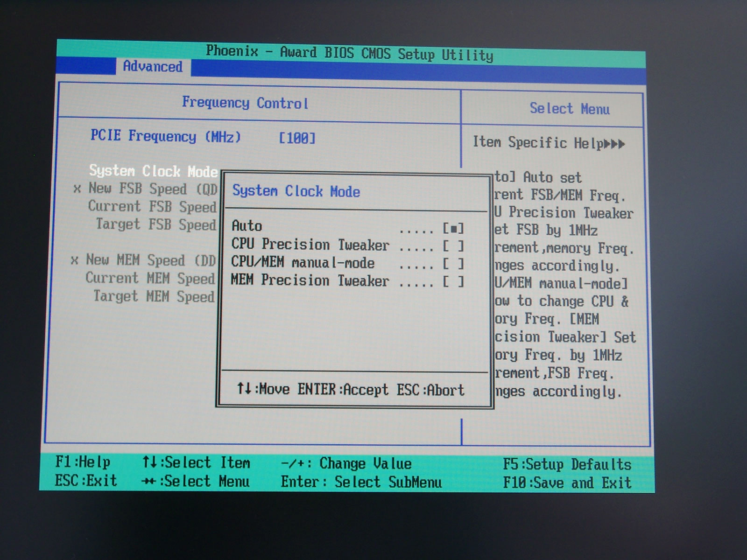Click the x mark before New MEM Speed

[75, 260]
